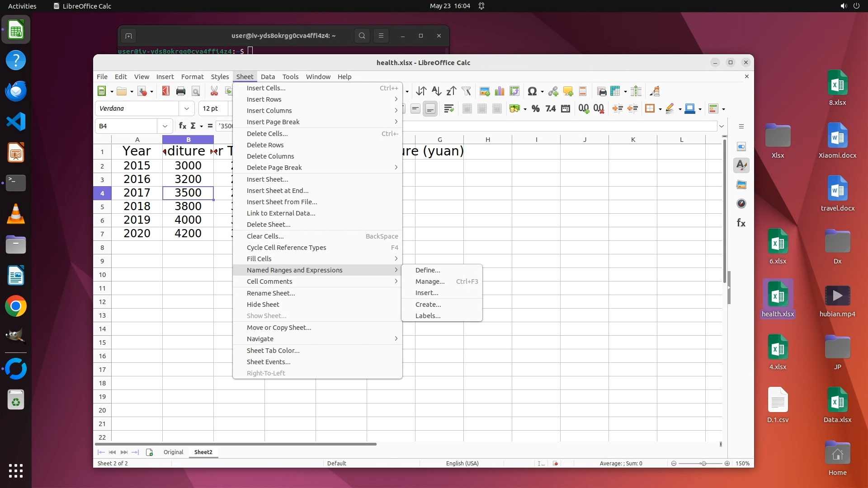Toggle the Wrap Text button
868x488 pixels.
click(449, 108)
